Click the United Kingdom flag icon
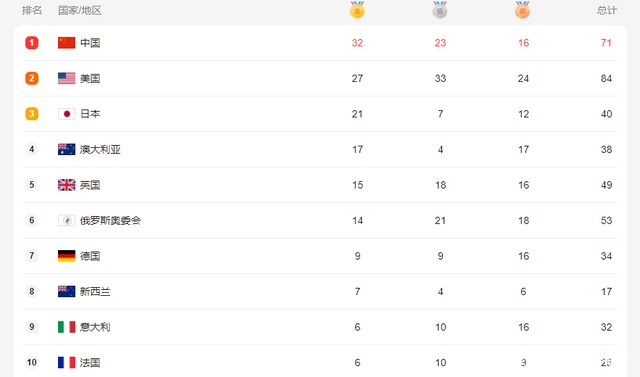640x377 pixels. click(x=67, y=185)
